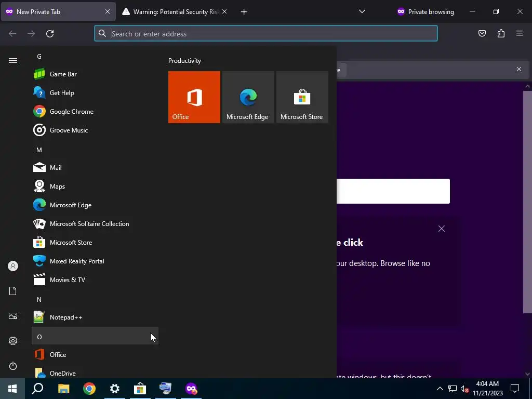The height and width of the screenshot is (399, 532).
Task: Close the Security Risk warning tab
Action: [224, 11]
